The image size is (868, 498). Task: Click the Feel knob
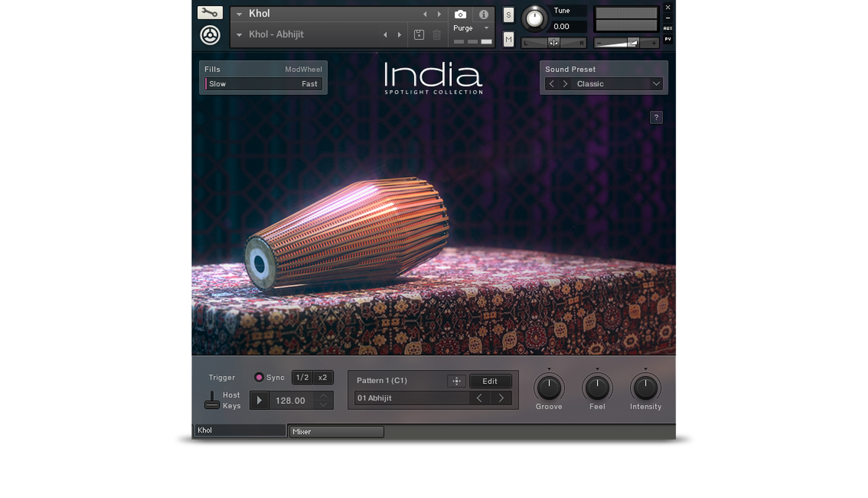tap(597, 388)
